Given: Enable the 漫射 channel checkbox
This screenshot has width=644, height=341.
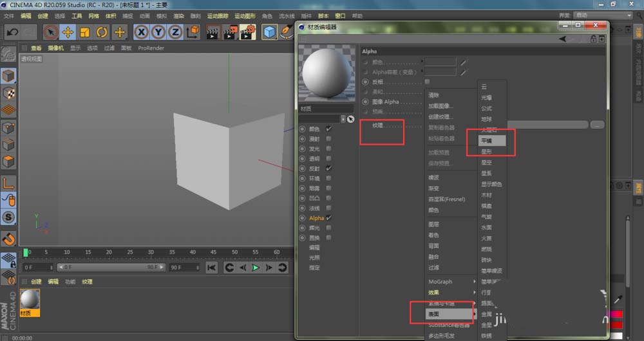Looking at the screenshot, I should tap(328, 139).
